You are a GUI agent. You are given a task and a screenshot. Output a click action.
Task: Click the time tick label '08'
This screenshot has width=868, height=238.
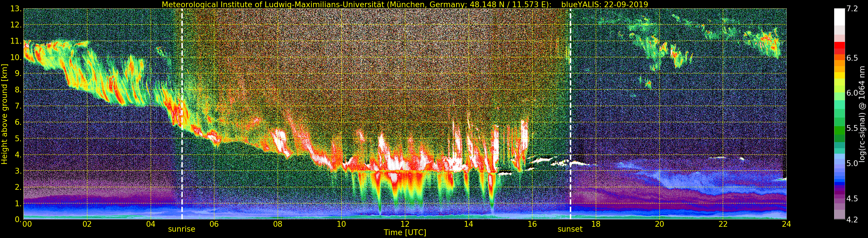click(x=278, y=224)
